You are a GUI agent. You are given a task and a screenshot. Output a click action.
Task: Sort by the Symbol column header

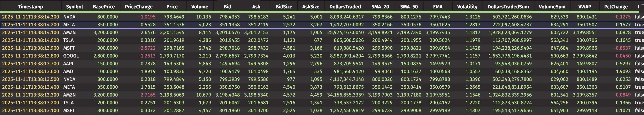tap(74, 7)
